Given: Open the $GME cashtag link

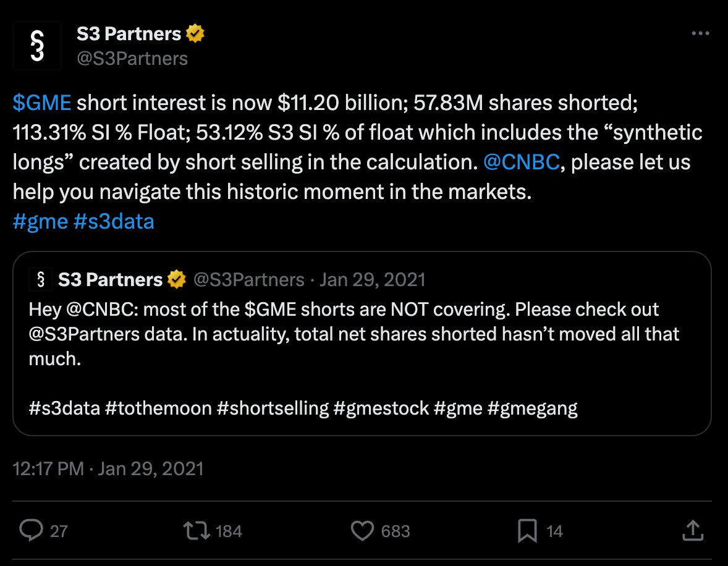Looking at the screenshot, I should [x=42, y=104].
